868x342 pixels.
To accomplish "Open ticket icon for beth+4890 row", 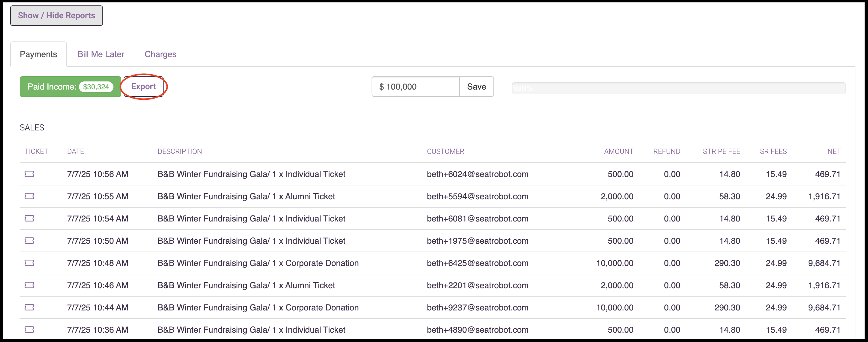I will [29, 330].
